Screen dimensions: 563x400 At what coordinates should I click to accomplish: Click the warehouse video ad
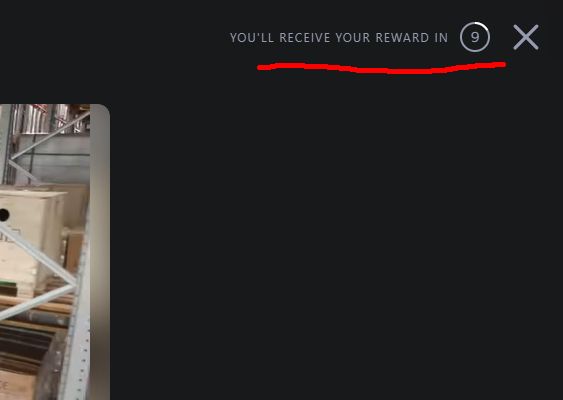click(x=55, y=252)
